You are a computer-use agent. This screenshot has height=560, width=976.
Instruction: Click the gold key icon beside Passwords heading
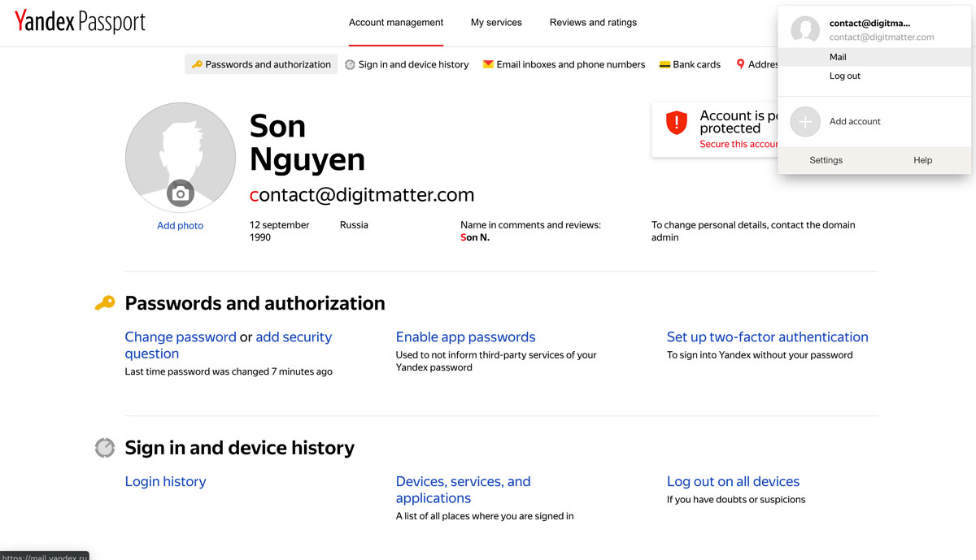[105, 303]
